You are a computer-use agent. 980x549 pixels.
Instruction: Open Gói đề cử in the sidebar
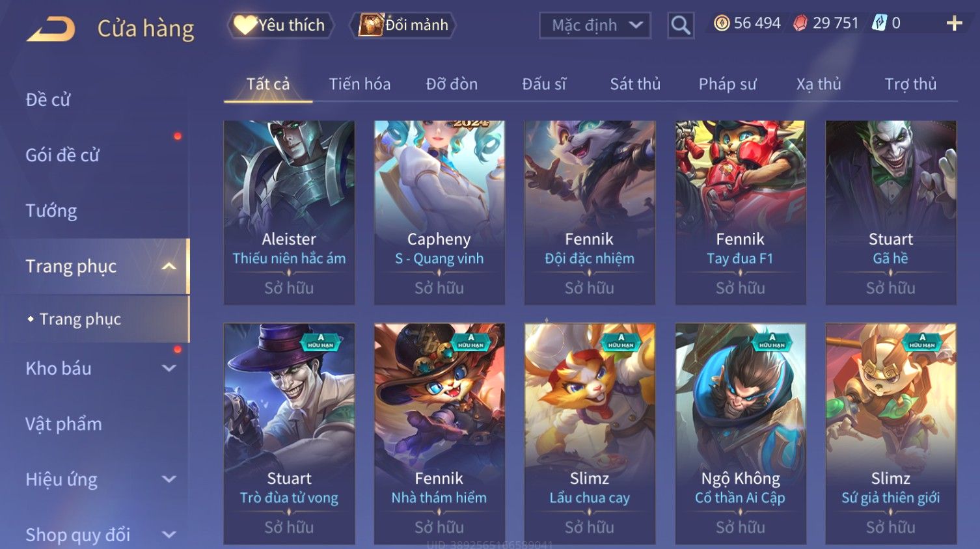click(62, 155)
